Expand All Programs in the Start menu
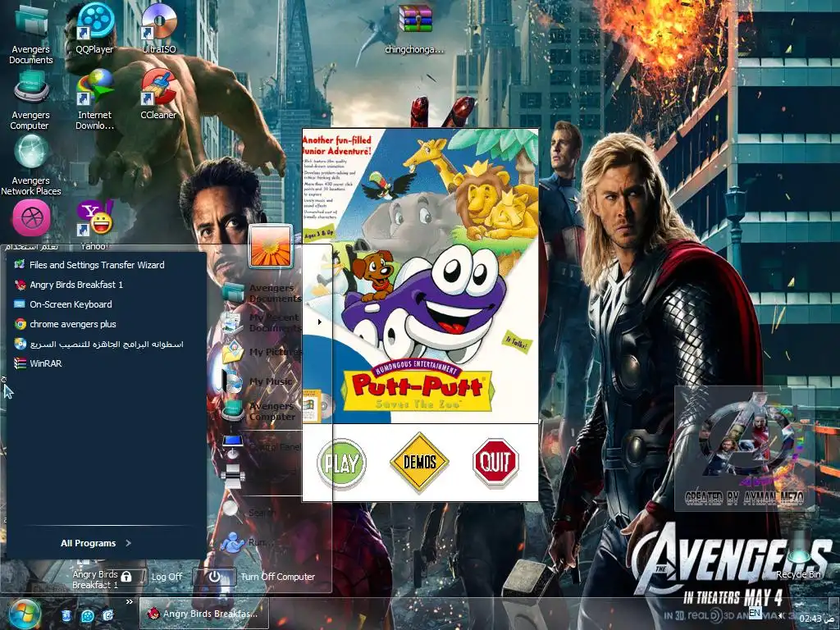 [95, 543]
